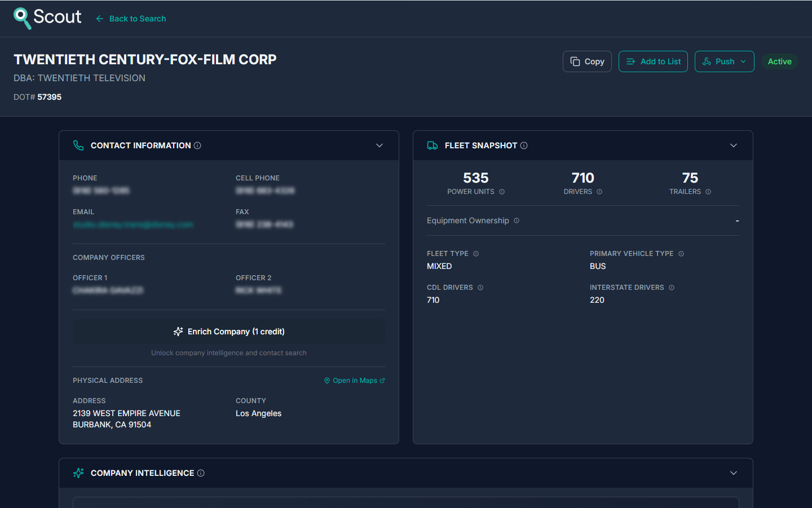This screenshot has width=812, height=508.
Task: Collapse the Fleet Snapshot panel
Action: [734, 145]
